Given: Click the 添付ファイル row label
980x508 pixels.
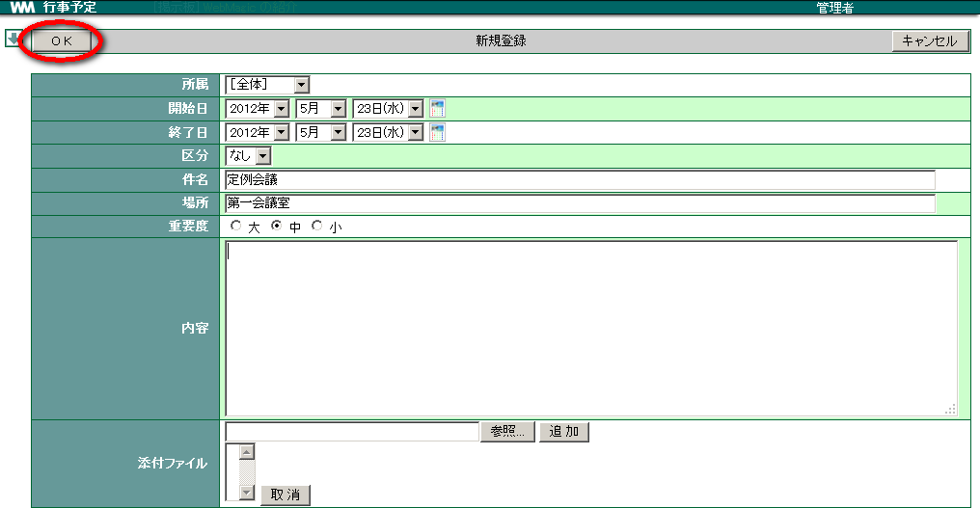Looking at the screenshot, I should point(173,463).
